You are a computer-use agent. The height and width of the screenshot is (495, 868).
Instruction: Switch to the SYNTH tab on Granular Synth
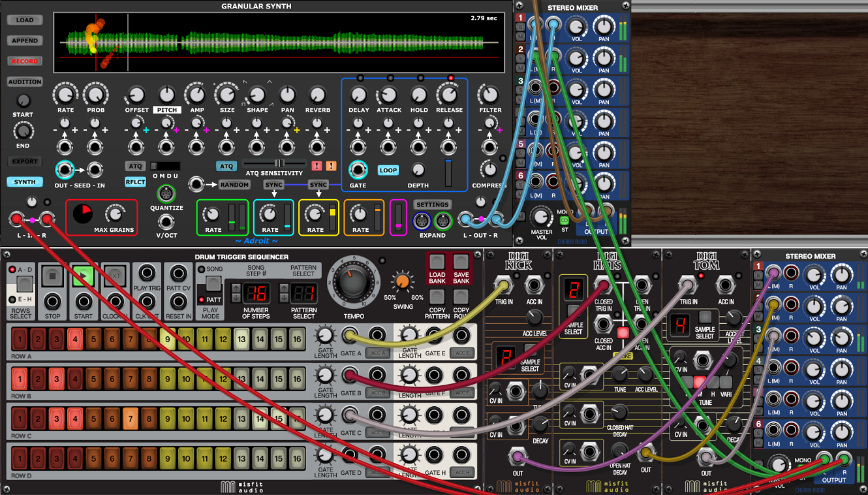click(x=25, y=182)
